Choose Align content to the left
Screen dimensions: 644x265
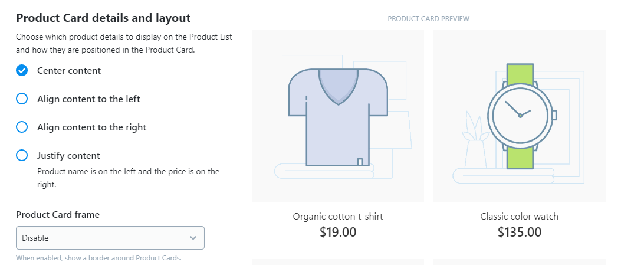point(22,99)
